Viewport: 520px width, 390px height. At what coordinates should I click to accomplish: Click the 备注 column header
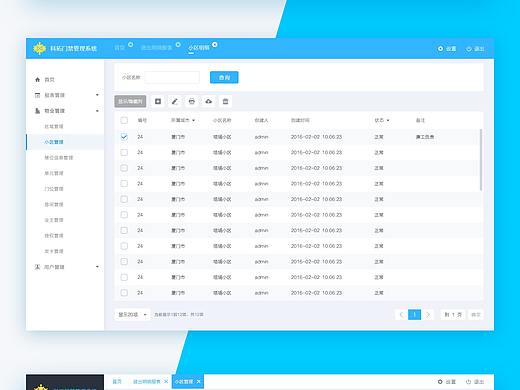click(420, 120)
